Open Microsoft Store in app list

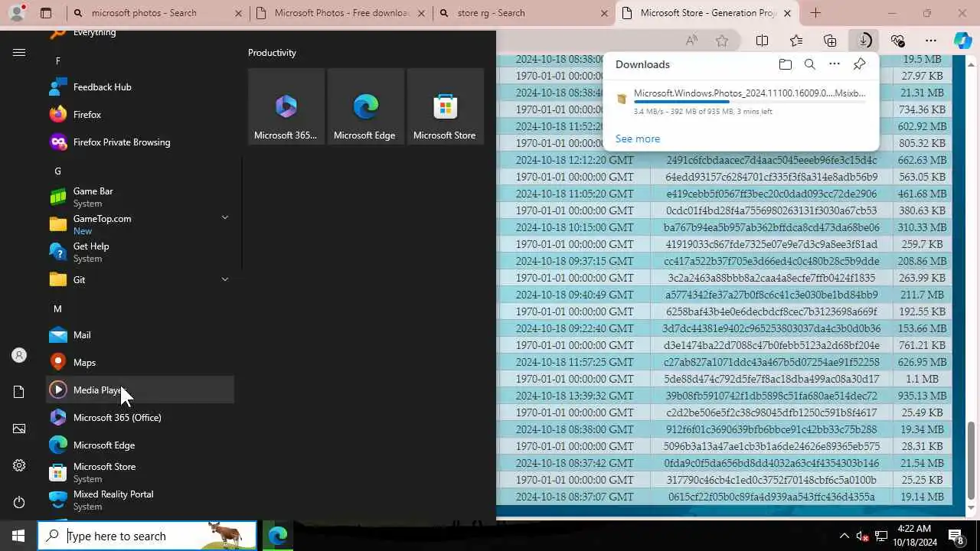(x=140, y=472)
